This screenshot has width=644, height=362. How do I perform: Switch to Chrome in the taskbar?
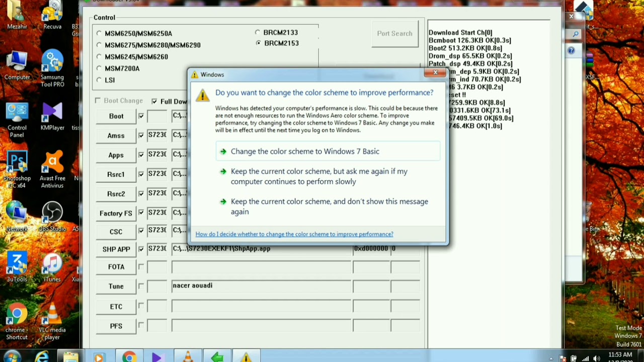(x=129, y=357)
